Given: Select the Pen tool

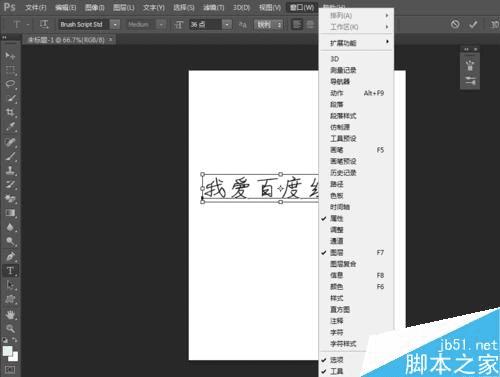Looking at the screenshot, I should point(10,256).
